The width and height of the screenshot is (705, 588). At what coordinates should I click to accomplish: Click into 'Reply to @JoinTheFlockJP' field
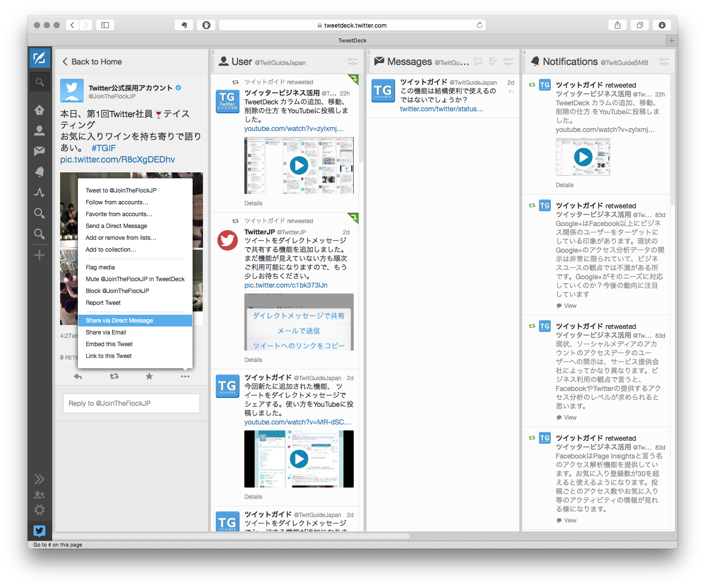[x=132, y=403]
